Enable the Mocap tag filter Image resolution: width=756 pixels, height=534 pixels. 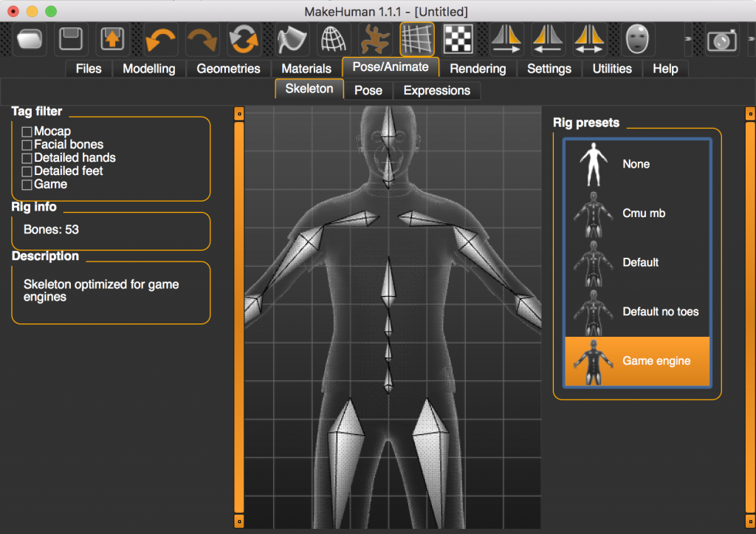27,131
